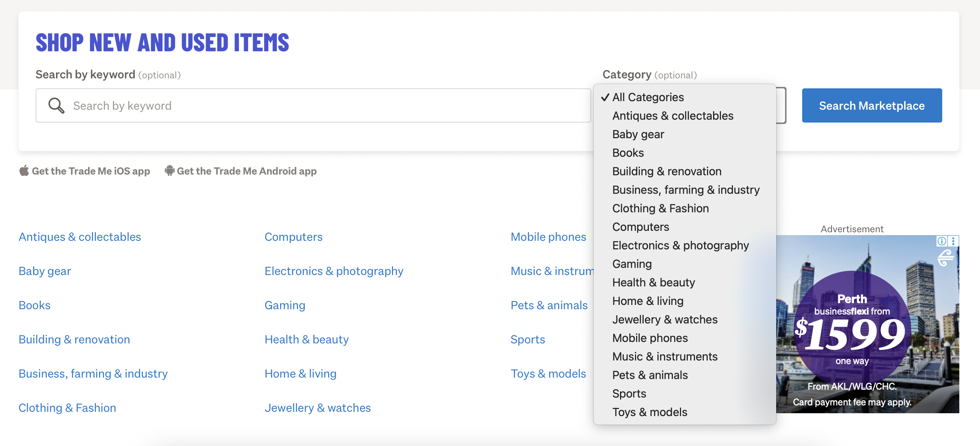980x446 pixels.
Task: Open the Computers category link
Action: coord(293,237)
